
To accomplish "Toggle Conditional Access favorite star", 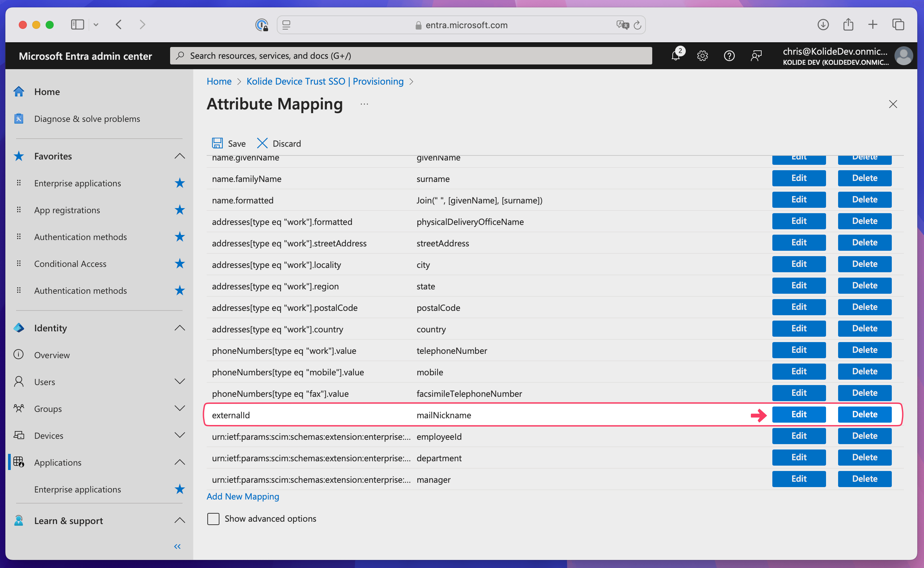I will pos(179,264).
